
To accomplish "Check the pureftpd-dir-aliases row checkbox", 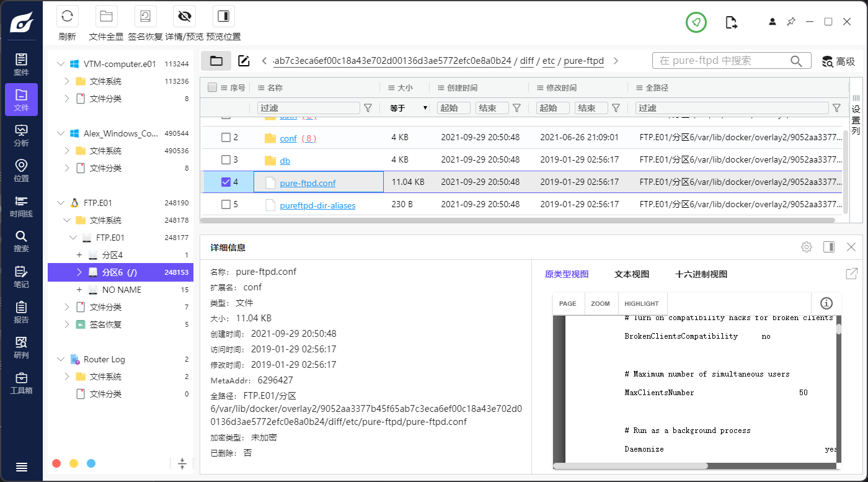I will [x=226, y=205].
